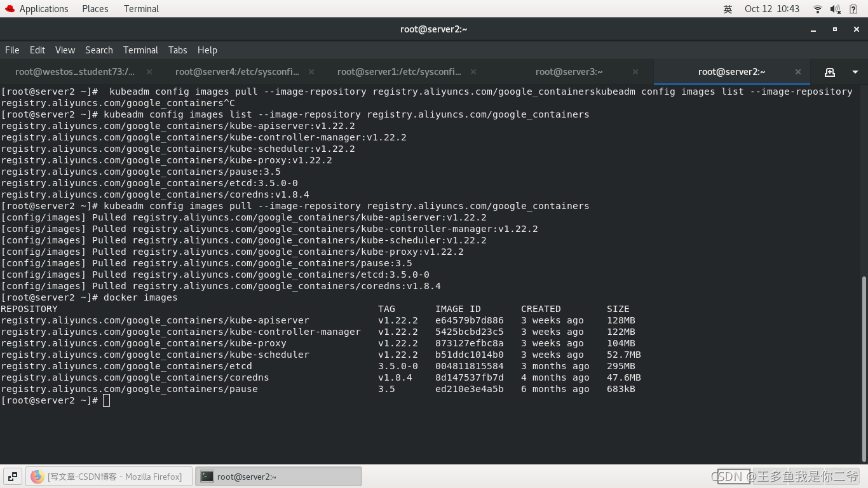Open the View menu
Image resolution: width=868 pixels, height=488 pixels.
[x=65, y=50]
